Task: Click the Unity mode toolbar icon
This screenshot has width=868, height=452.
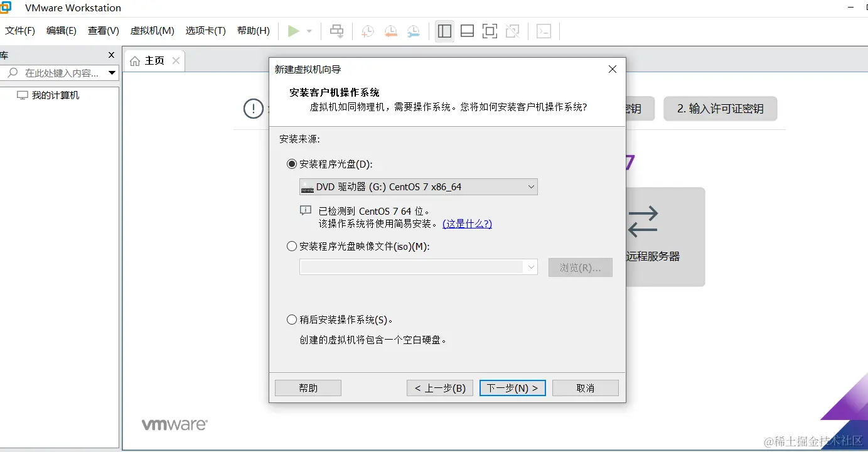Action: click(513, 31)
